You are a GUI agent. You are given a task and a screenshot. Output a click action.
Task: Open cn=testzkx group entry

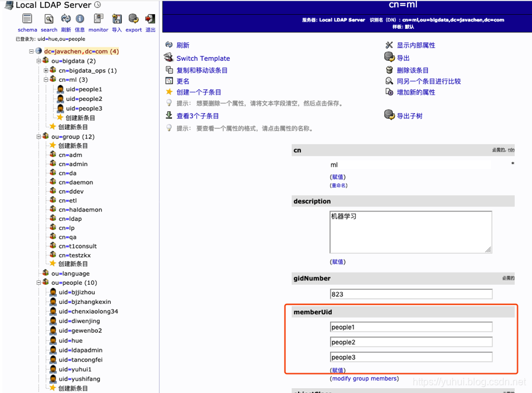[x=75, y=255]
